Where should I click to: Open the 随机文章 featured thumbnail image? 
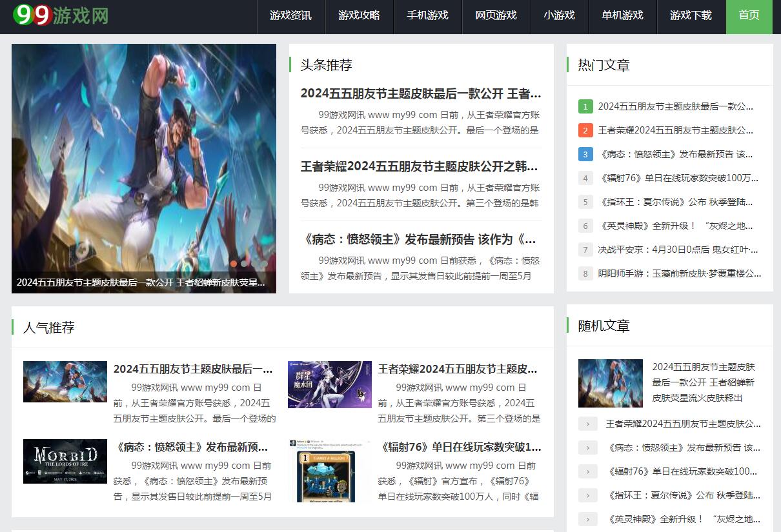[611, 383]
